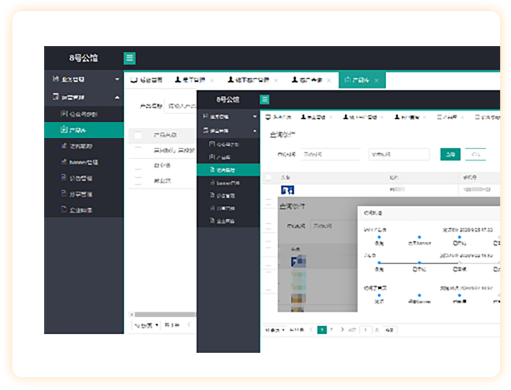Image resolution: width=511 pixels, height=390 pixels.
Task: Click the icon of the collapsed top sidebar group, front window
Action: 206,116
